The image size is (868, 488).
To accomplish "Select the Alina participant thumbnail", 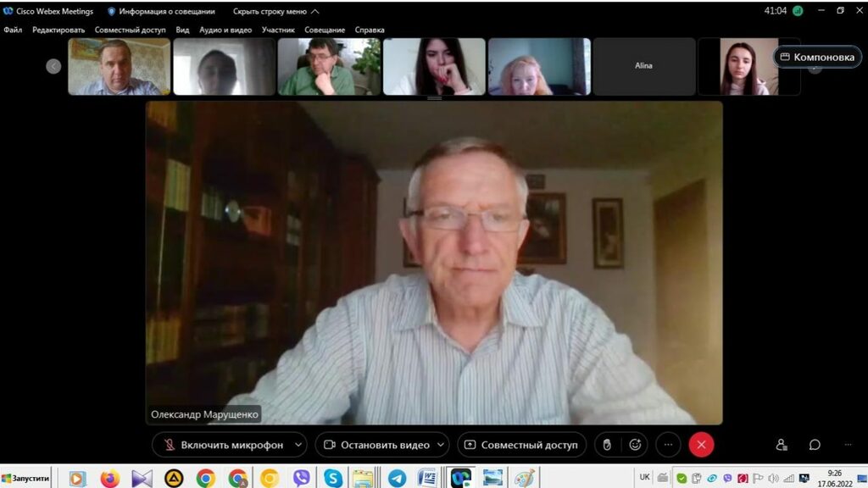I will pos(643,66).
